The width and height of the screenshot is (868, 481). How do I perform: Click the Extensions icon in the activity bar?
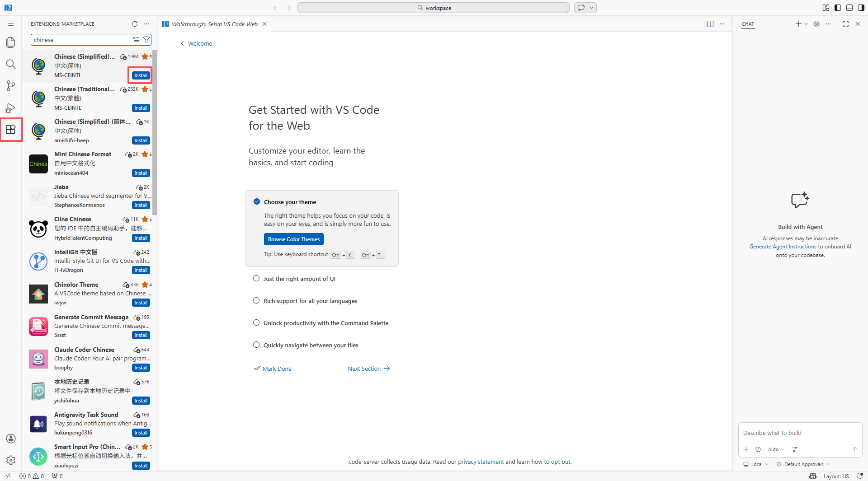10,130
